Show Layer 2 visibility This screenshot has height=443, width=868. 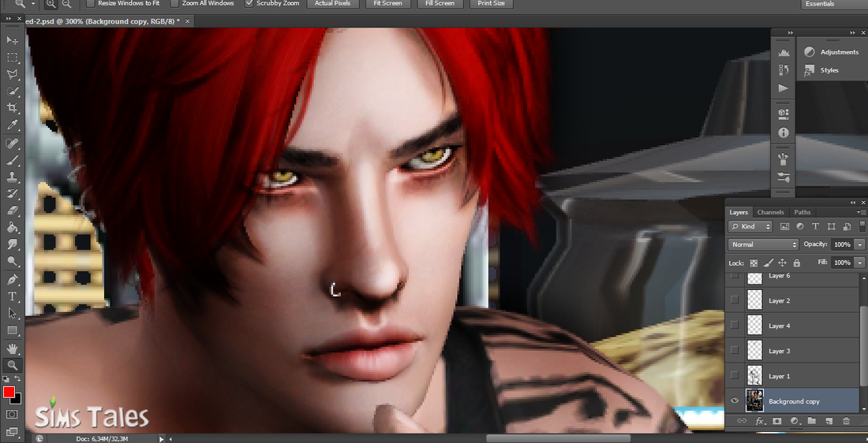(735, 300)
